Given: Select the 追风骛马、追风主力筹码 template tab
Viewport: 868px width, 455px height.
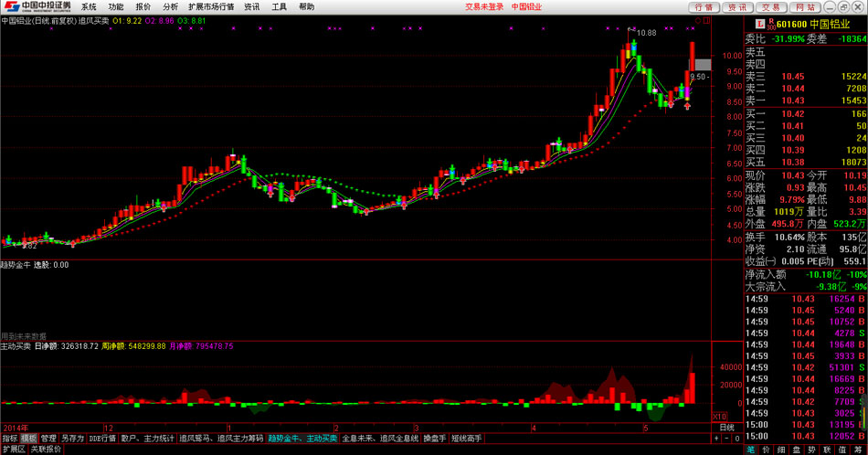Looking at the screenshot, I should (221, 439).
